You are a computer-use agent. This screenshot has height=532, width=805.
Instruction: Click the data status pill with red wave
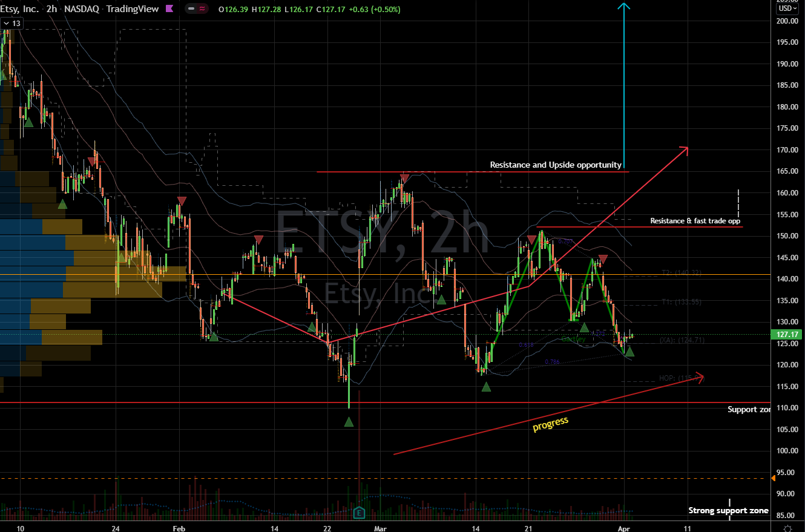[x=197, y=9]
